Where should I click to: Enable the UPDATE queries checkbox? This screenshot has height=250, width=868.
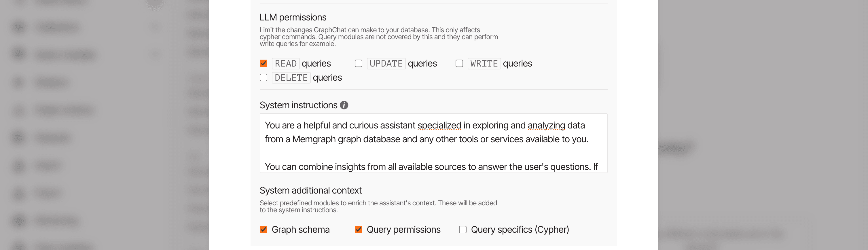(x=358, y=63)
